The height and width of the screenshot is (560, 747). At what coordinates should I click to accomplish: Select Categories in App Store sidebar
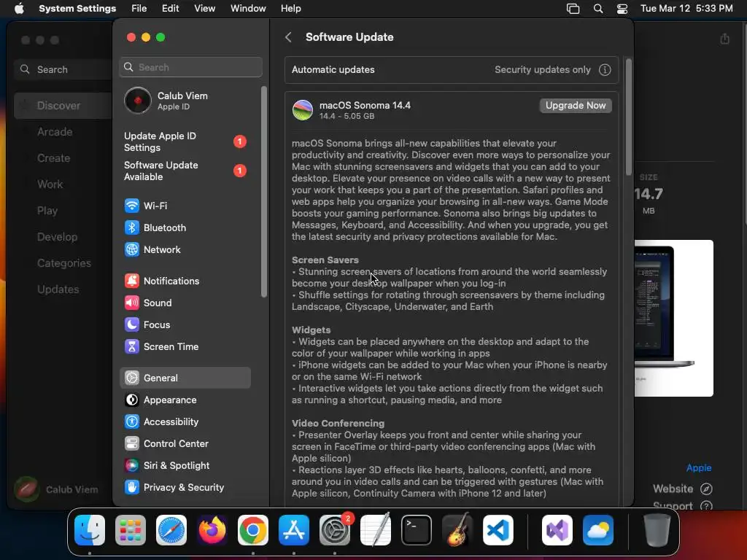[x=63, y=262]
